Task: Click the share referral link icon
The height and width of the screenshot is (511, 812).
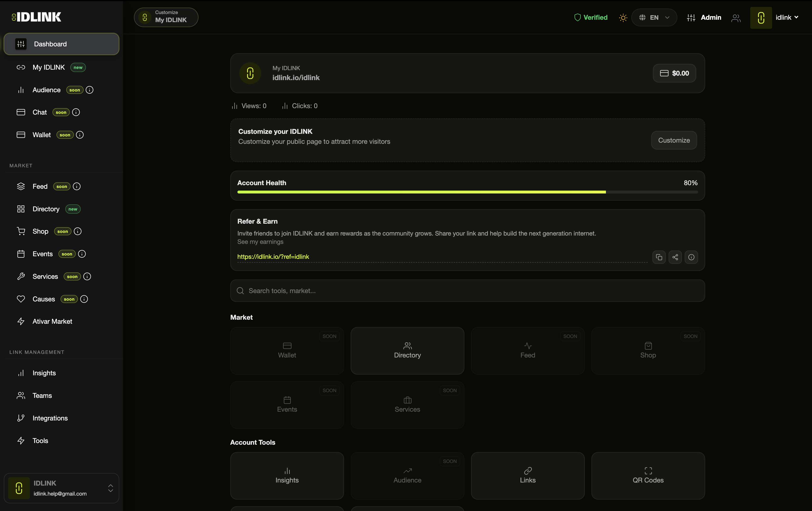Action: click(x=675, y=257)
